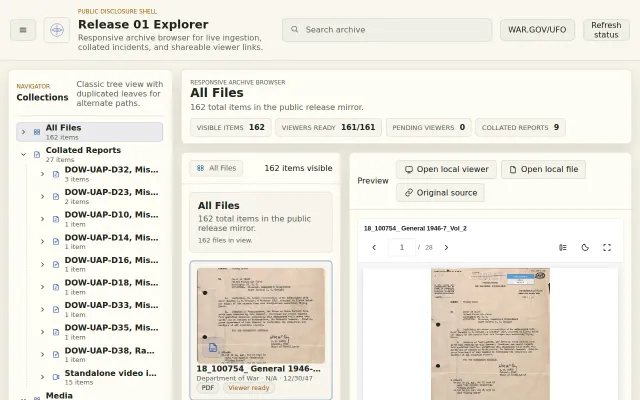The height and width of the screenshot is (400, 640).
Task: Expand the DOW-UAP-D16 tree node
Action: coord(42,264)
